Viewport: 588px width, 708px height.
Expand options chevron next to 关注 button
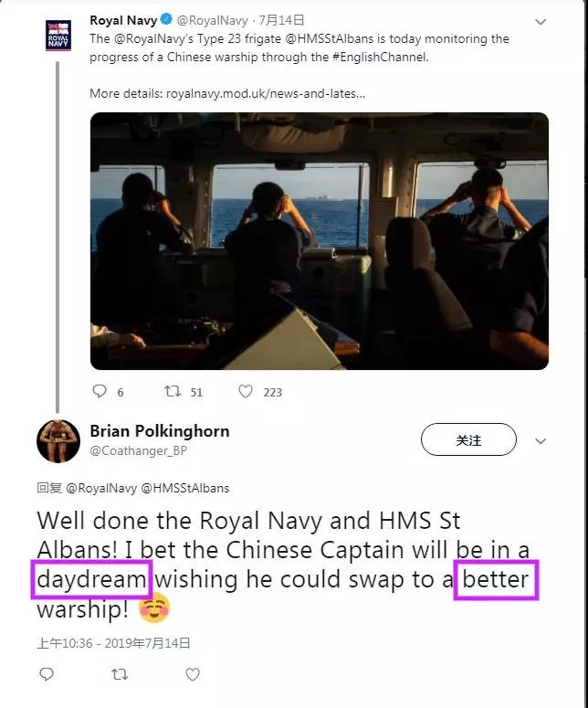tap(541, 440)
